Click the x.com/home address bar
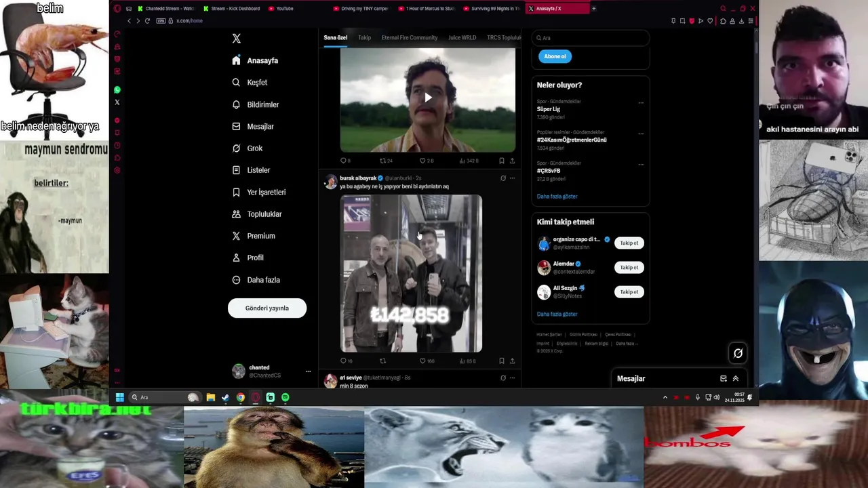 pyautogui.click(x=189, y=21)
